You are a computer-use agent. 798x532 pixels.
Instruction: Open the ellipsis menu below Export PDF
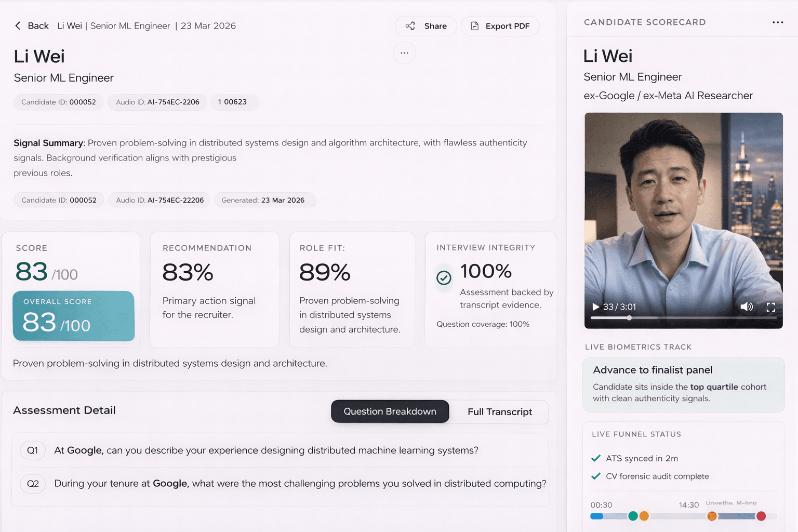(x=404, y=52)
